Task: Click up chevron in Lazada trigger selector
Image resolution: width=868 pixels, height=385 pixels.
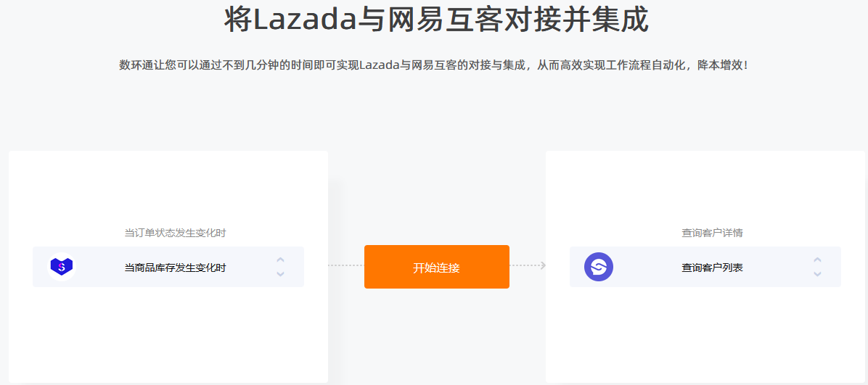Action: 280,260
